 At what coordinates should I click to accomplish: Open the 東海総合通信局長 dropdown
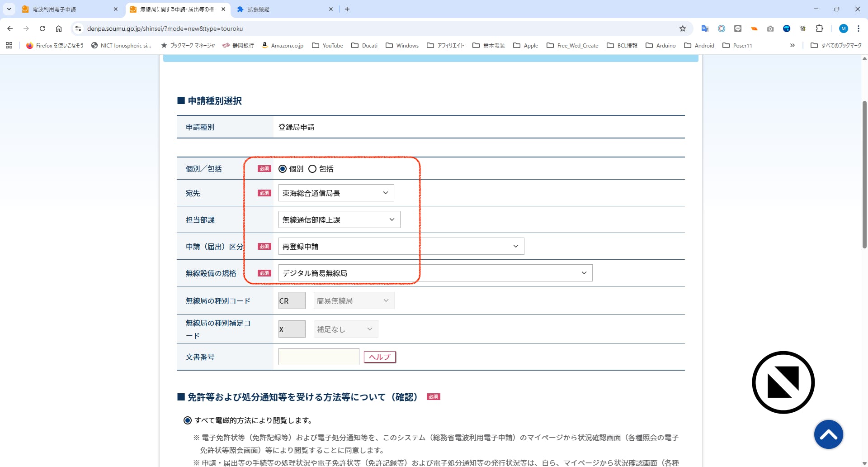(x=336, y=193)
